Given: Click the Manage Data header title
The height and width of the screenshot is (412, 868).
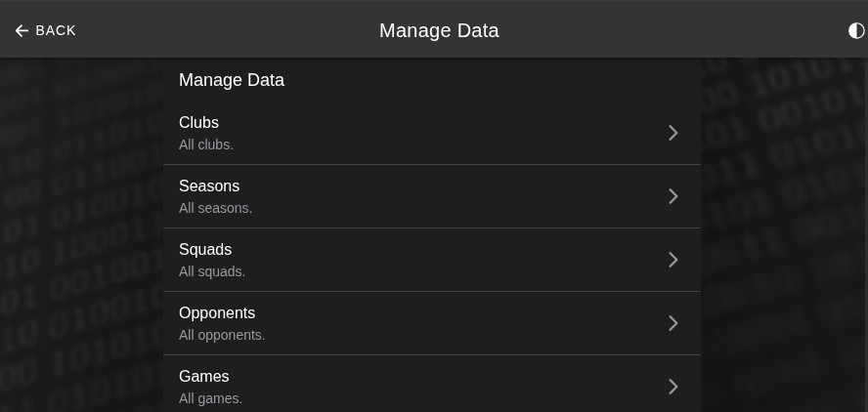Looking at the screenshot, I should (439, 30).
